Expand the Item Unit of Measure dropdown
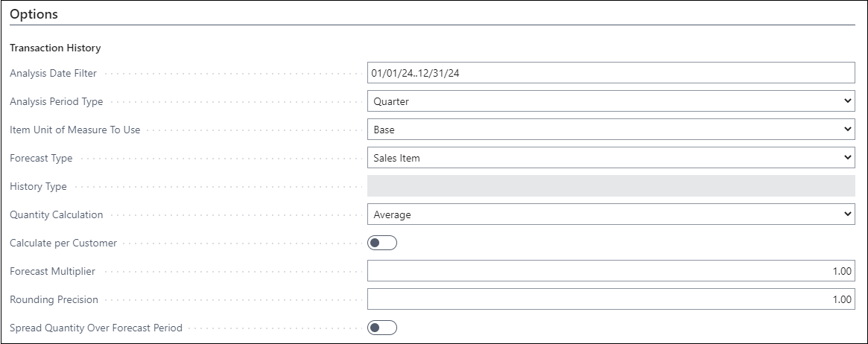 click(x=610, y=130)
